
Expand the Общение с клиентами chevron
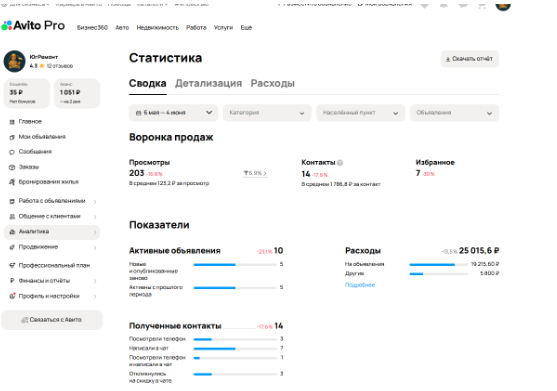coord(95,217)
